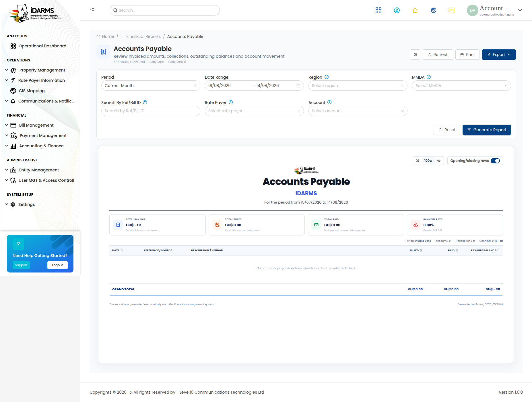Focus the Search by Ref/Bill ID field

pyautogui.click(x=151, y=111)
